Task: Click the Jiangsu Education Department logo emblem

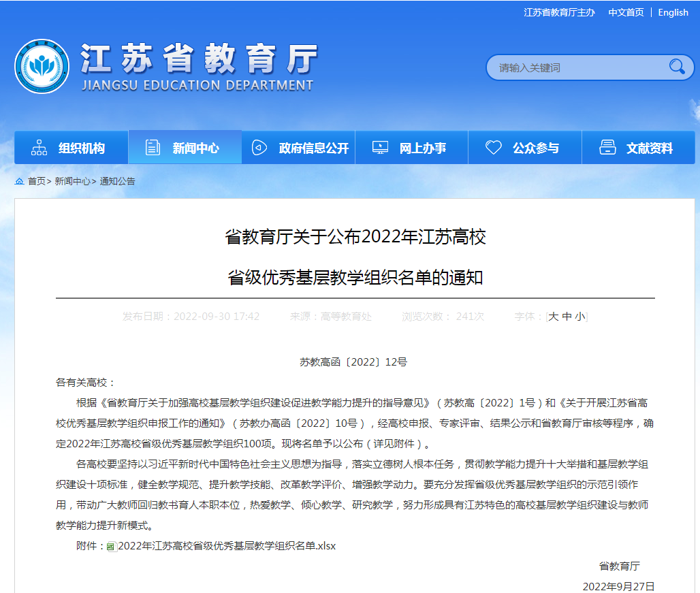Action: click(x=42, y=66)
